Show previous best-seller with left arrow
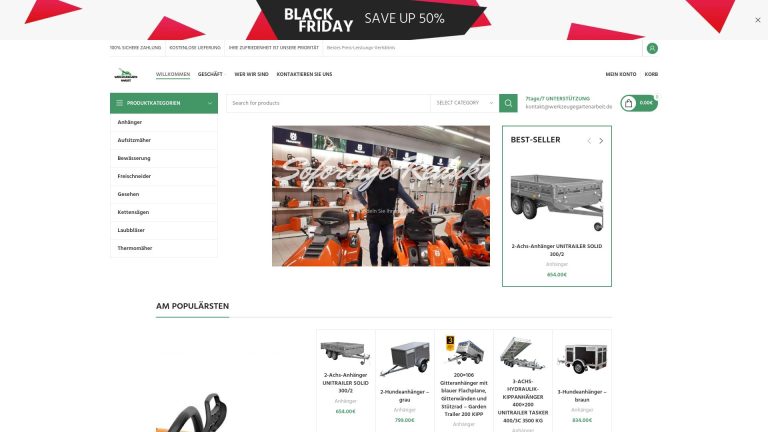Image resolution: width=768 pixels, height=432 pixels. pyautogui.click(x=589, y=141)
